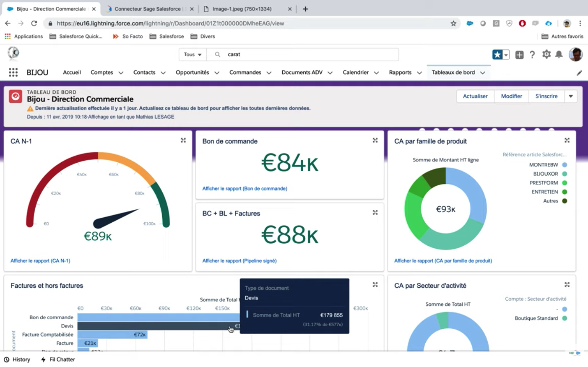Expand the Bon de commande widget
The image size is (588, 367).
coord(375,141)
